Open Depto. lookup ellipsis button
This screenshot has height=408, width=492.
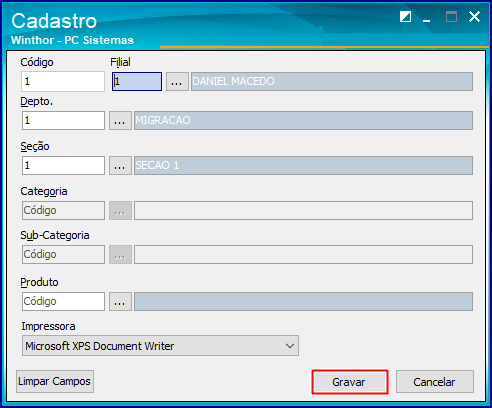[x=120, y=120]
